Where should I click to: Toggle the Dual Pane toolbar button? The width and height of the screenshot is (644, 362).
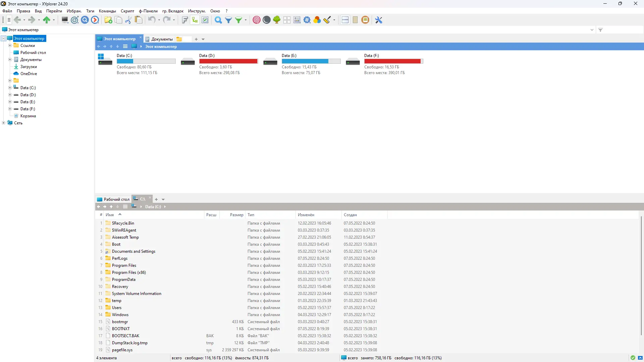tap(345, 20)
